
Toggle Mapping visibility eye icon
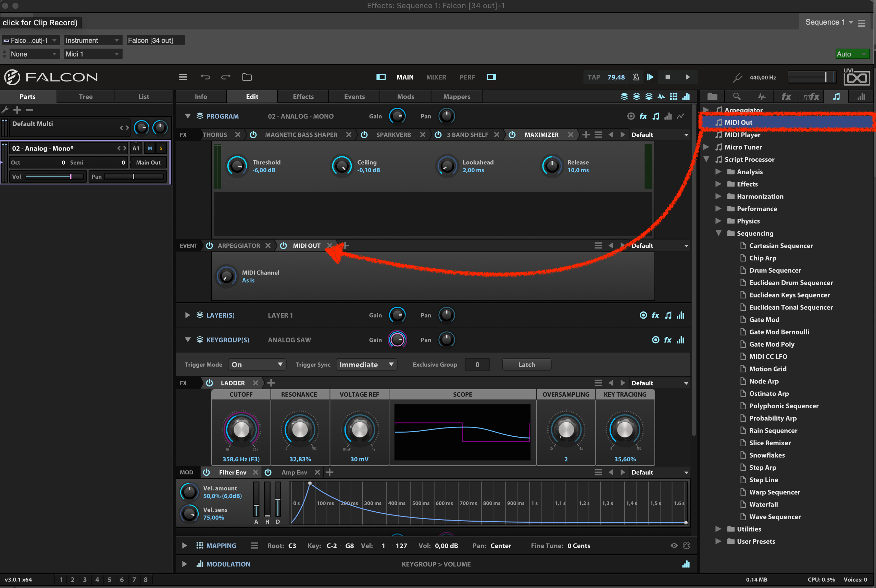point(674,546)
